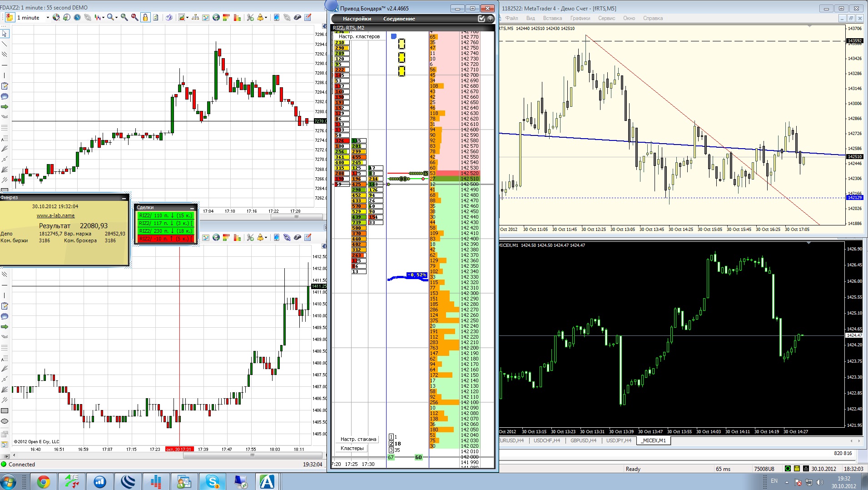Zoom in the FDAXZ2 chart with green plus magnifier

(x=124, y=18)
